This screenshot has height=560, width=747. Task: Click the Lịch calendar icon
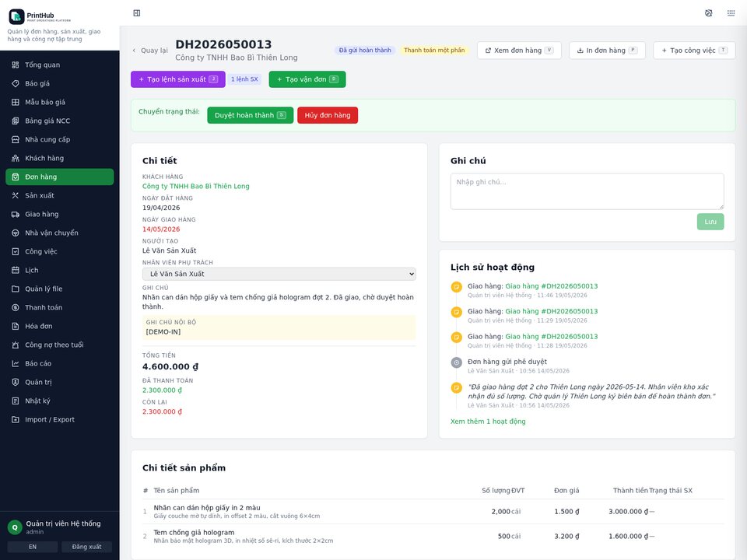click(x=16, y=270)
